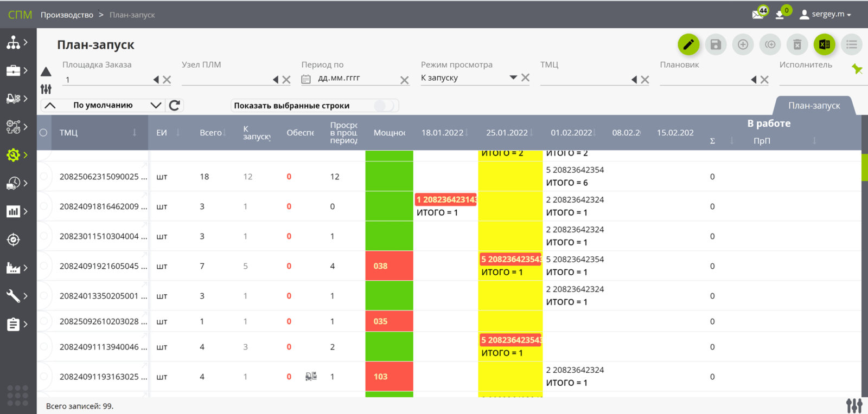Expand the Режим просмотра dropdown
The height and width of the screenshot is (414, 868).
pos(513,77)
